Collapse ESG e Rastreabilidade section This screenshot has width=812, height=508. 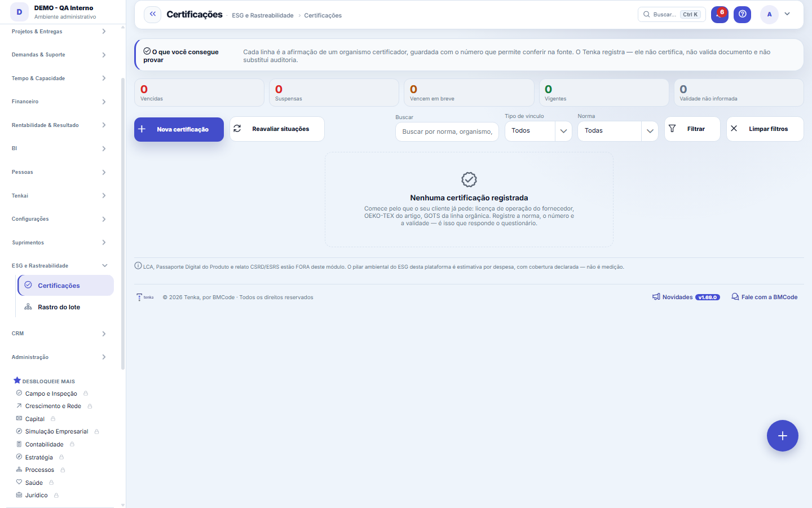(x=59, y=266)
